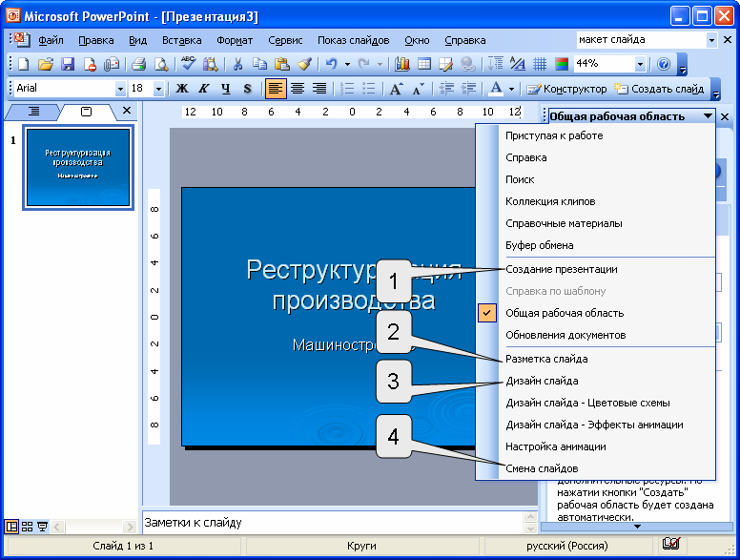Select the Format Painter brush icon
Screen dimensions: 740x560
tap(304, 64)
